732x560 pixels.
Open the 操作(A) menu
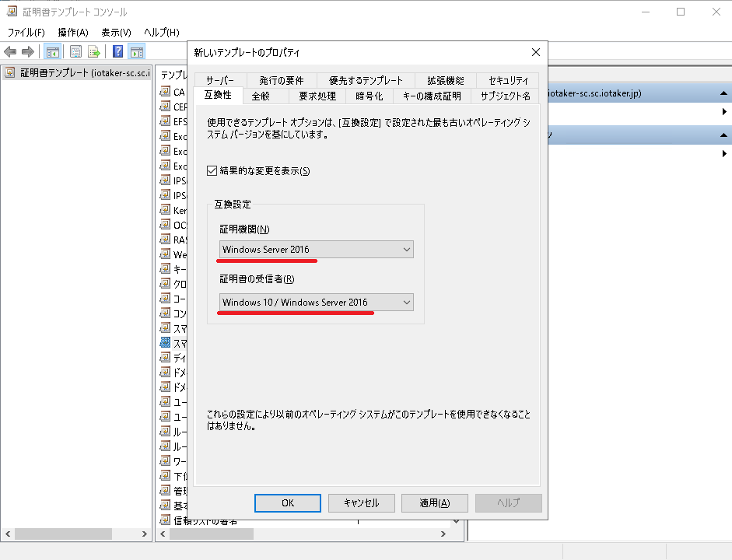click(x=72, y=32)
